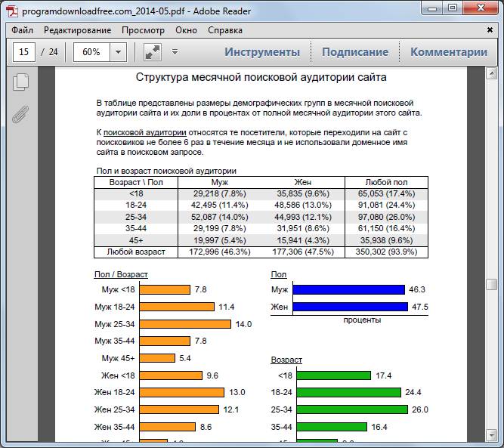Open the Окно menu
The image size is (504, 448).
pyautogui.click(x=186, y=30)
